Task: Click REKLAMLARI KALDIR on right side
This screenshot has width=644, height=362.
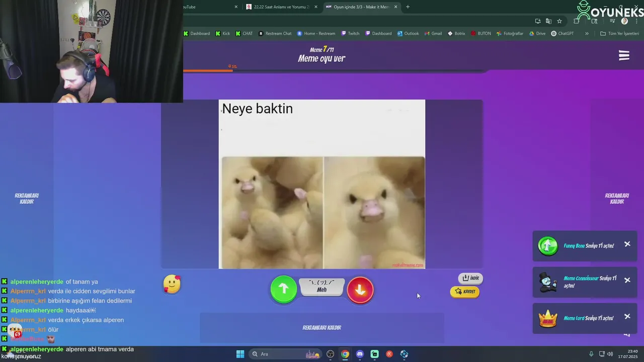Action: (x=617, y=199)
